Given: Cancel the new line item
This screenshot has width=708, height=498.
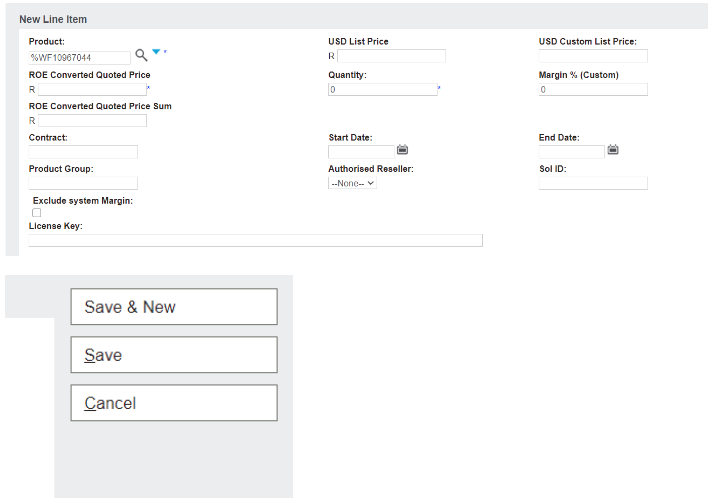Looking at the screenshot, I should point(173,403).
